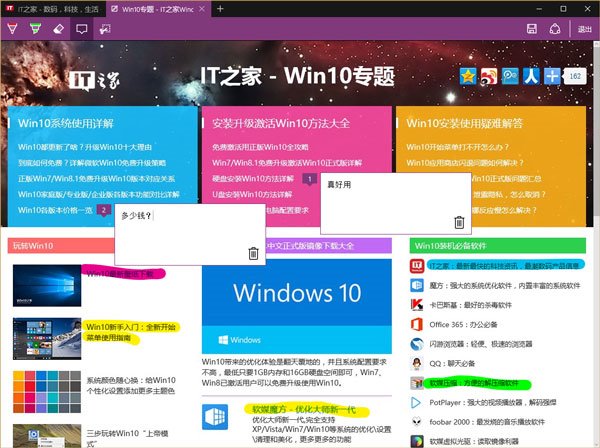Collapse note marker number 1
Image resolution: width=600 pixels, height=448 pixels.
[x=310, y=178]
